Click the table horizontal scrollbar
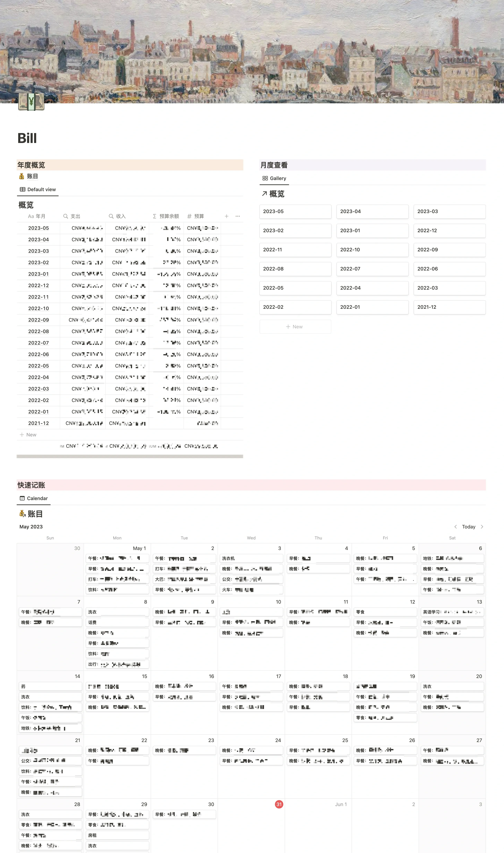504x853 pixels. coord(130,456)
